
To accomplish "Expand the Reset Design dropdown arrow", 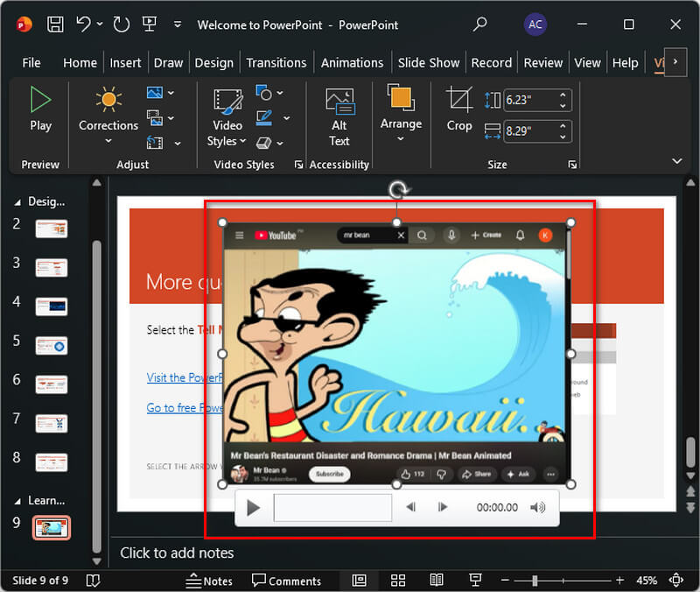I will (x=178, y=144).
